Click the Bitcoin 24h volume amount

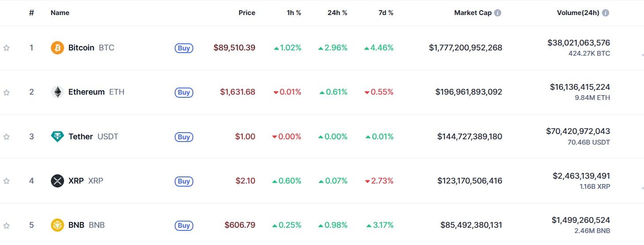click(x=579, y=43)
